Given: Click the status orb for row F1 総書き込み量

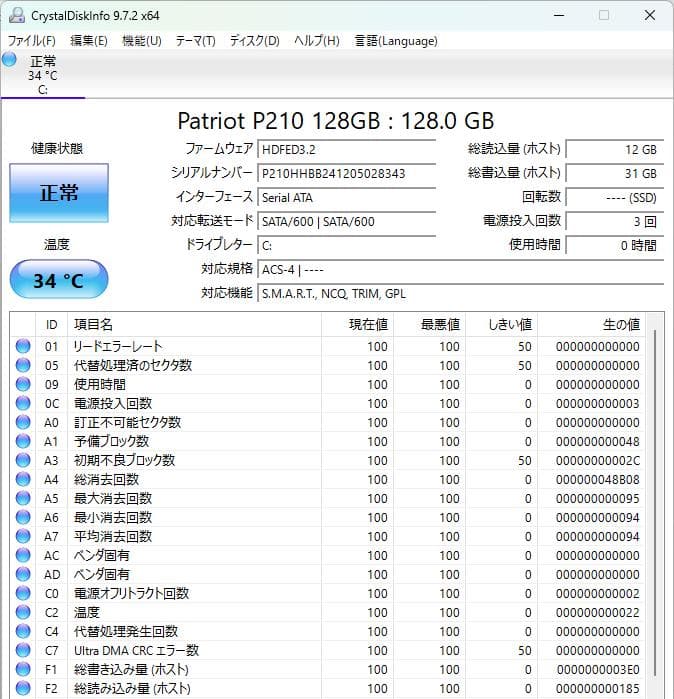Looking at the screenshot, I should click(x=23, y=669).
